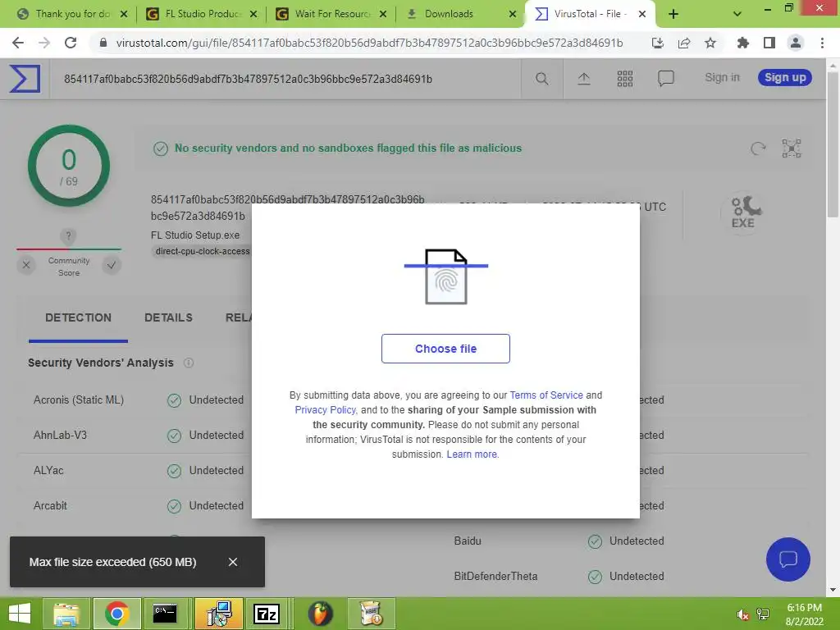Click the ALYac vendor name
840x630 pixels.
(x=48, y=470)
